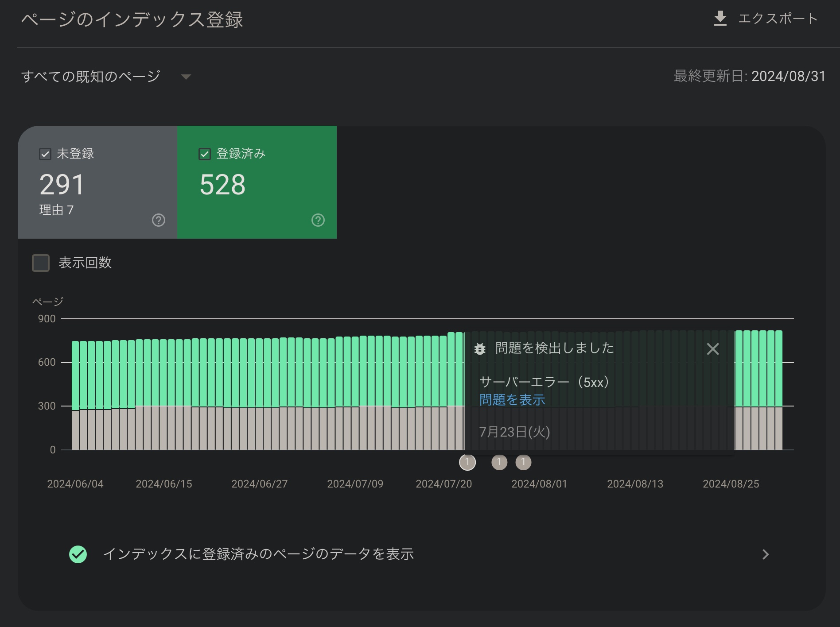840x627 pixels.
Task: Open the 問題を表示 link
Action: point(512,400)
